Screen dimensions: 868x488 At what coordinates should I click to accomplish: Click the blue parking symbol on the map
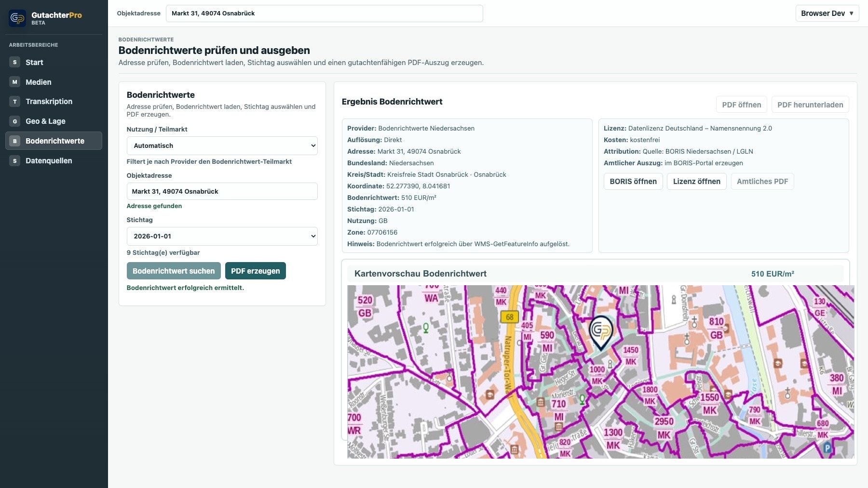(827, 448)
